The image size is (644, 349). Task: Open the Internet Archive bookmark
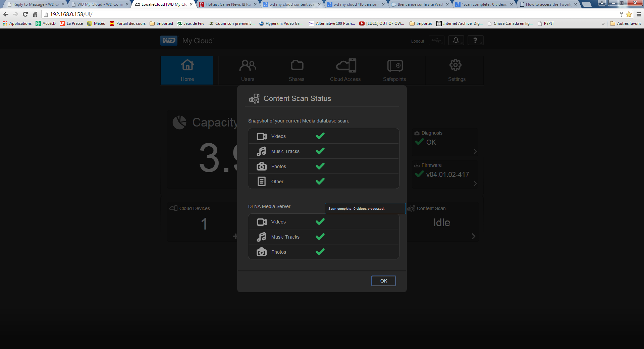(x=460, y=23)
